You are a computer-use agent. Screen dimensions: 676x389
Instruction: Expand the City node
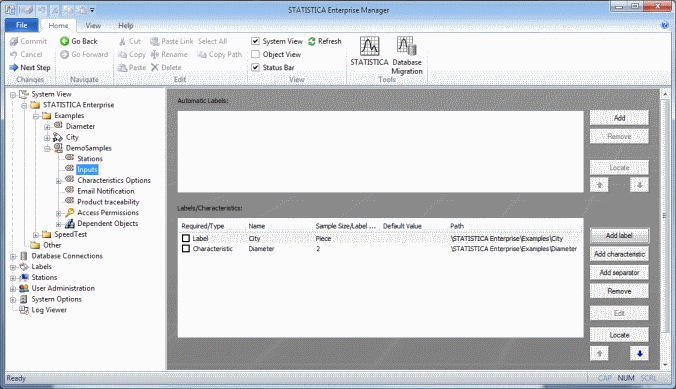click(47, 138)
